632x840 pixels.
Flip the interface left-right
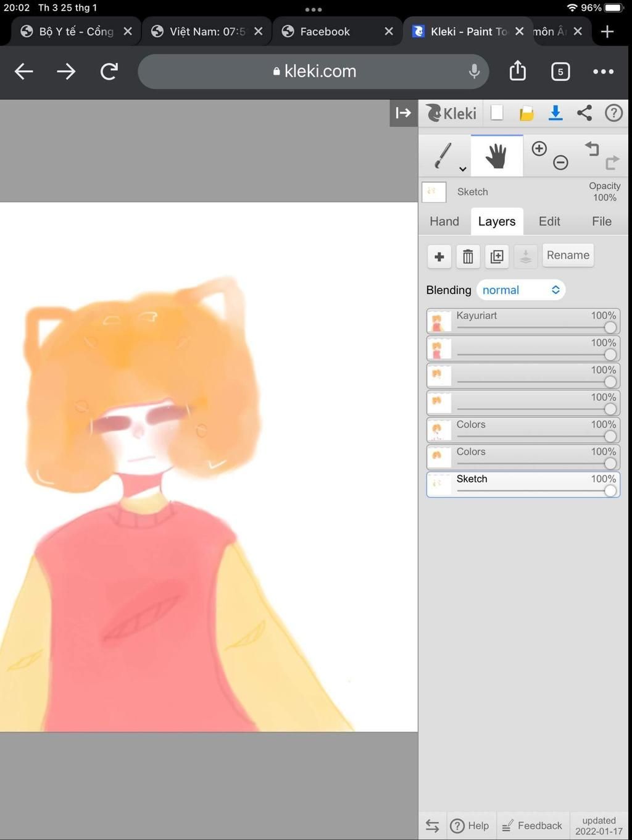tap(433, 826)
